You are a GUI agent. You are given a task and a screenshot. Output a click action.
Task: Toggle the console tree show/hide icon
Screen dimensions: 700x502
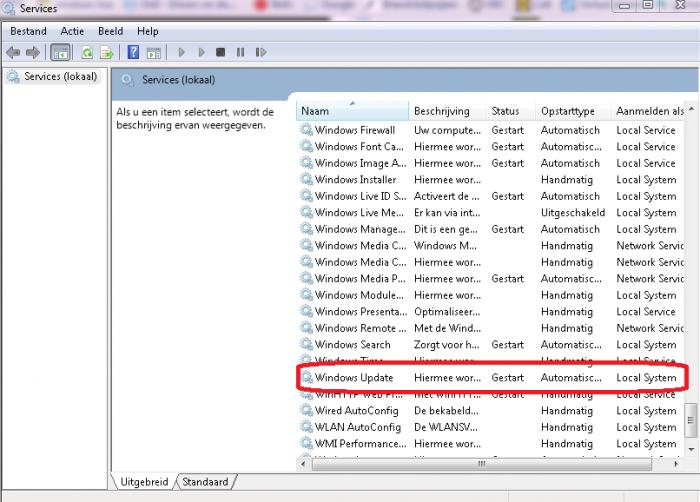tap(60, 53)
